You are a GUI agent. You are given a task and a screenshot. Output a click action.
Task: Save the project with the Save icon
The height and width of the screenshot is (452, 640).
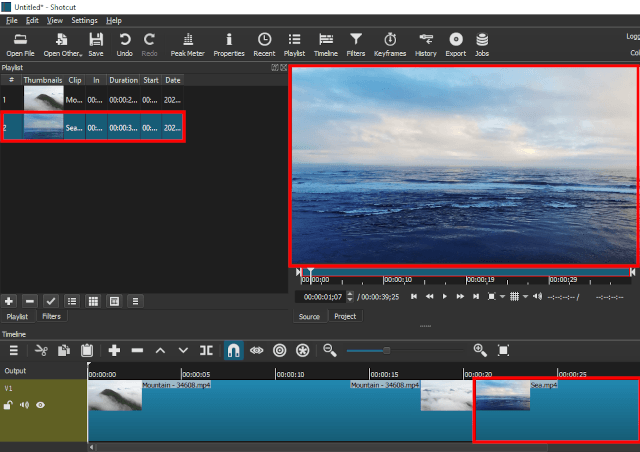(96, 45)
